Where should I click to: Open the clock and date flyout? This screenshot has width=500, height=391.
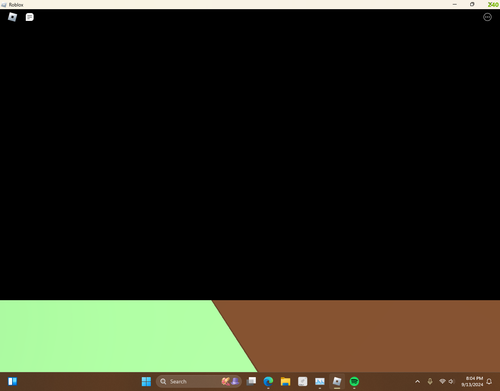pyautogui.click(x=472, y=381)
